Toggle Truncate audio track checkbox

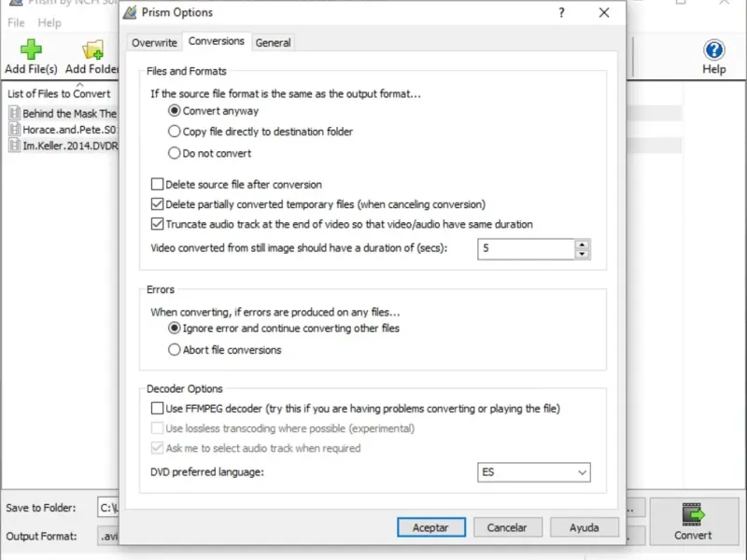click(157, 224)
